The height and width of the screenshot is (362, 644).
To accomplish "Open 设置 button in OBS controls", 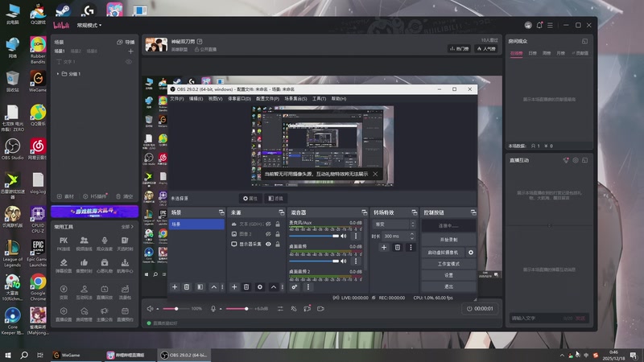I will [x=448, y=275].
